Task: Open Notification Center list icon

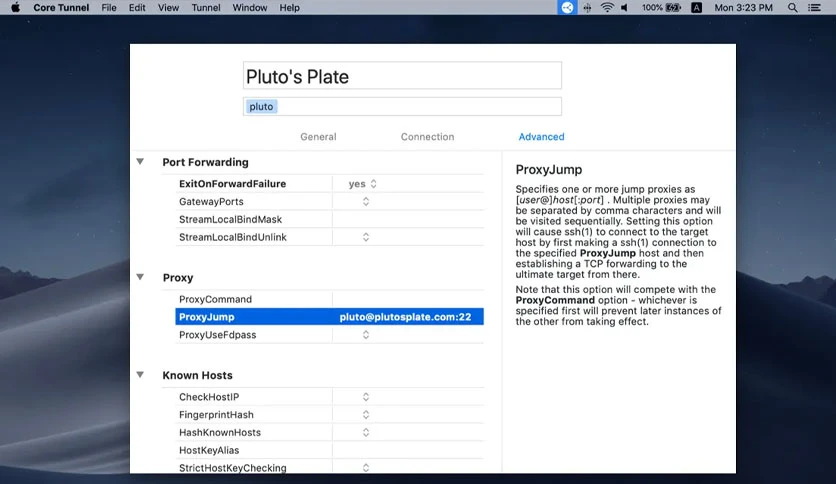Action: coord(814,7)
